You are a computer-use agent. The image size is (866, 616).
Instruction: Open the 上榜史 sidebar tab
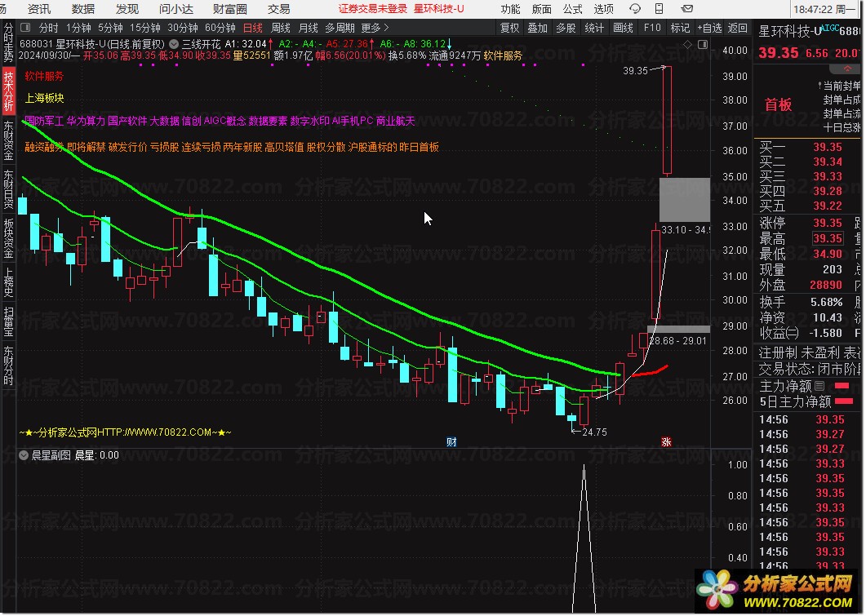(x=8, y=282)
